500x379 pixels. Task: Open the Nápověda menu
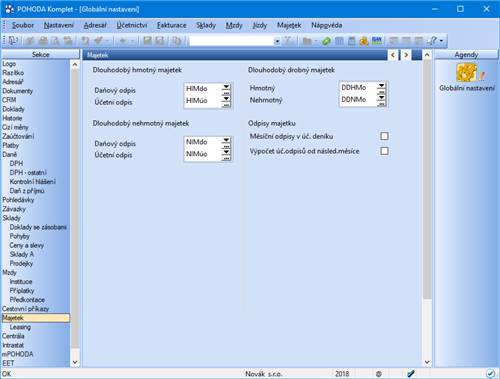coord(326,25)
